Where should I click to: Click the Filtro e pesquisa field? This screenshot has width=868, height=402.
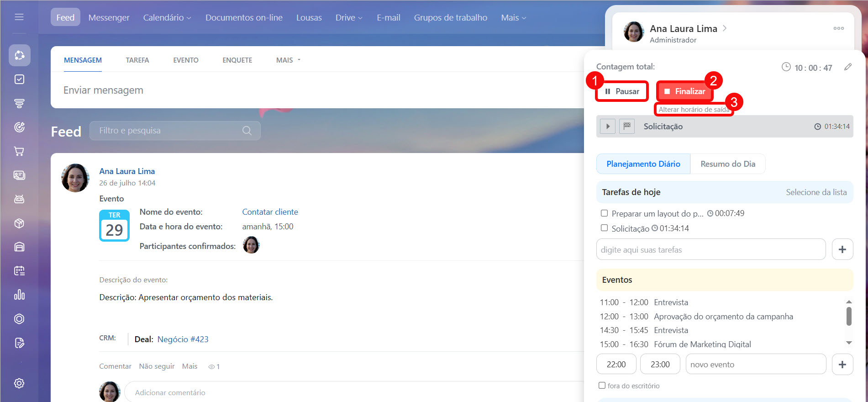tap(175, 131)
